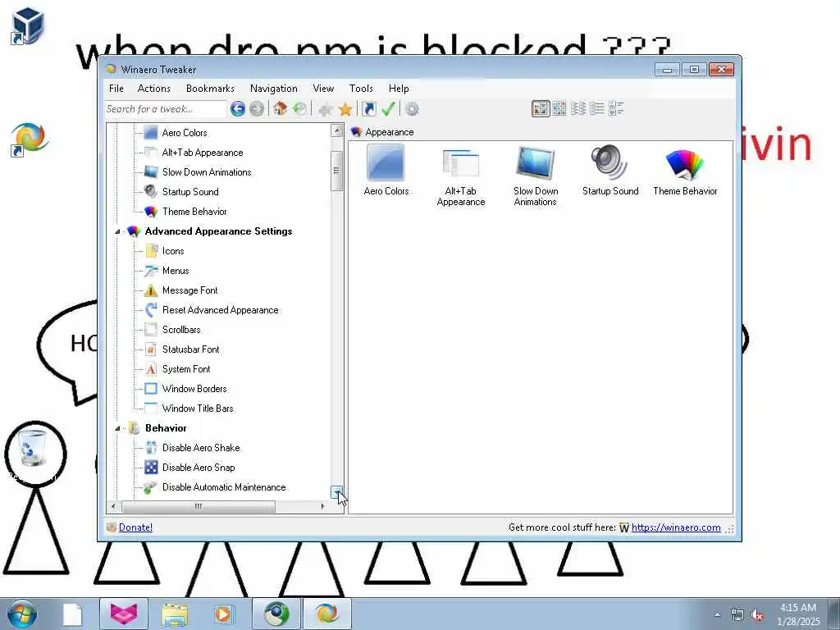Click horizontal scrollbar right arrow in tree

322,506
